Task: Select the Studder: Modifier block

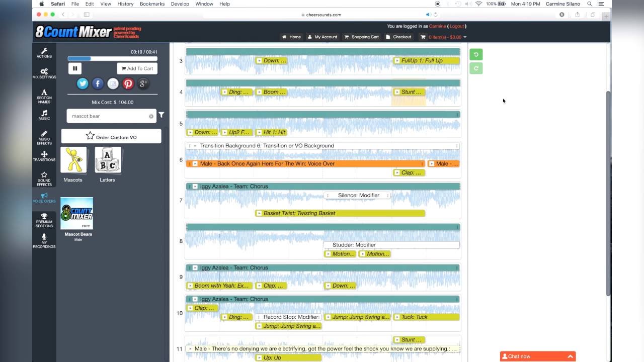Action: point(391,245)
